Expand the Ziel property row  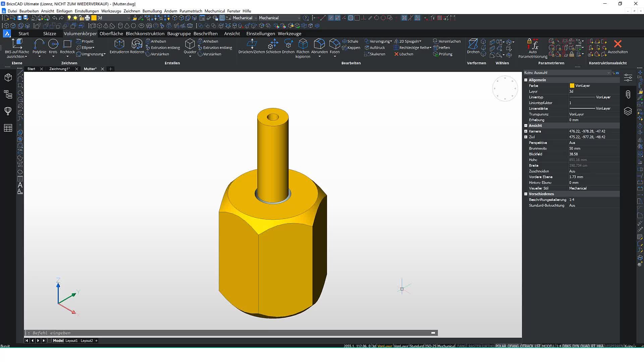point(526,137)
